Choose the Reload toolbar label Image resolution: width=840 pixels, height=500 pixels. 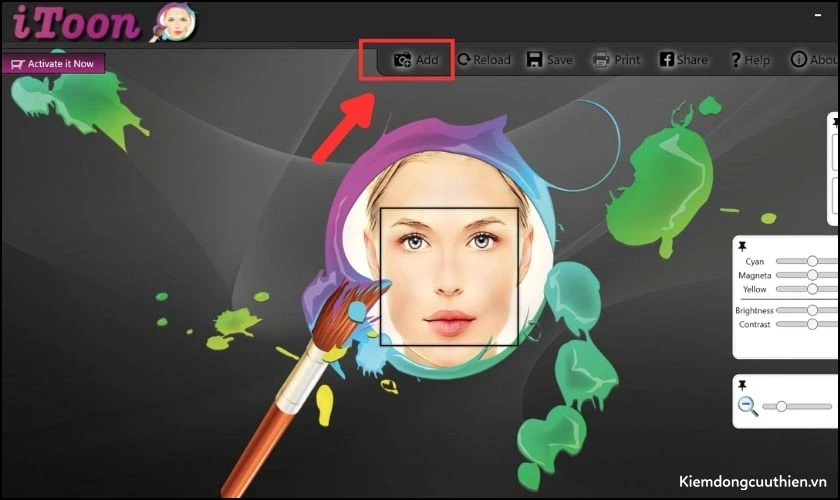(492, 60)
